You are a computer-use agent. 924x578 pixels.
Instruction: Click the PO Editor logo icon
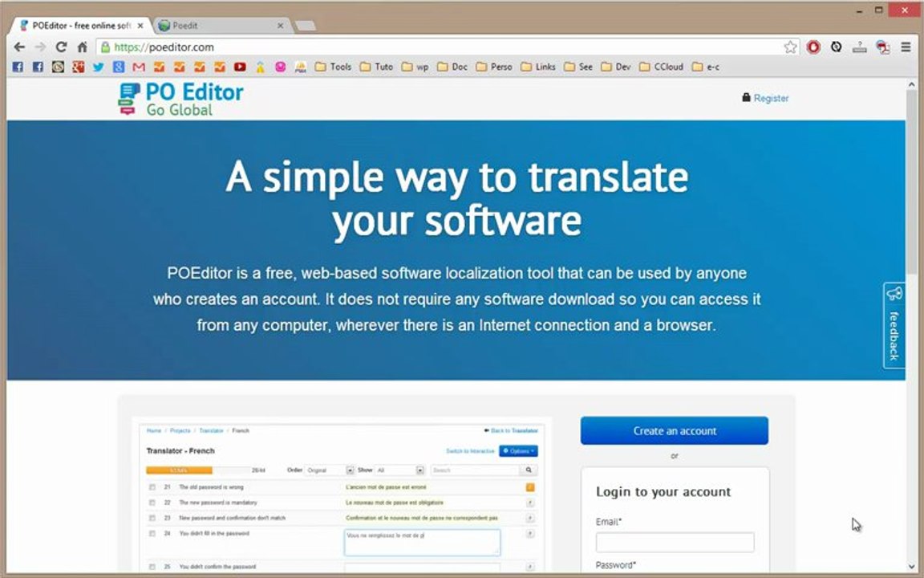click(x=128, y=99)
